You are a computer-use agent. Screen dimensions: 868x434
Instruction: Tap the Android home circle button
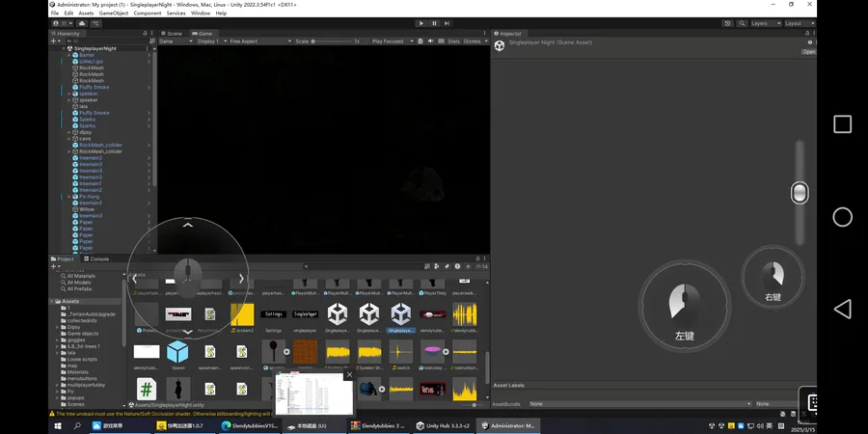click(842, 217)
